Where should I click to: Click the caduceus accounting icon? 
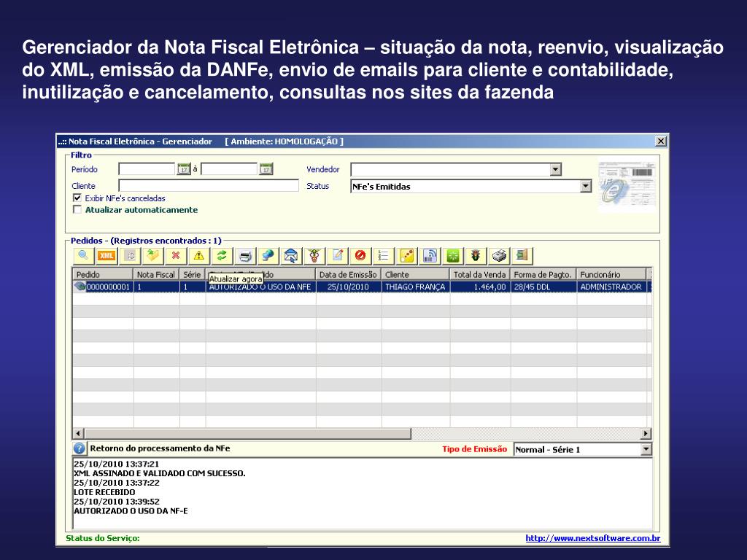314,256
